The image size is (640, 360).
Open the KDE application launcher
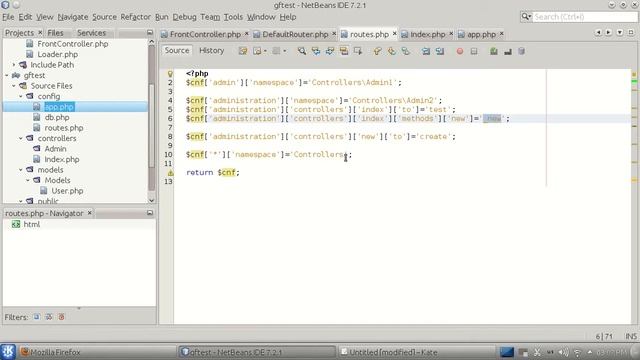tap(8, 352)
